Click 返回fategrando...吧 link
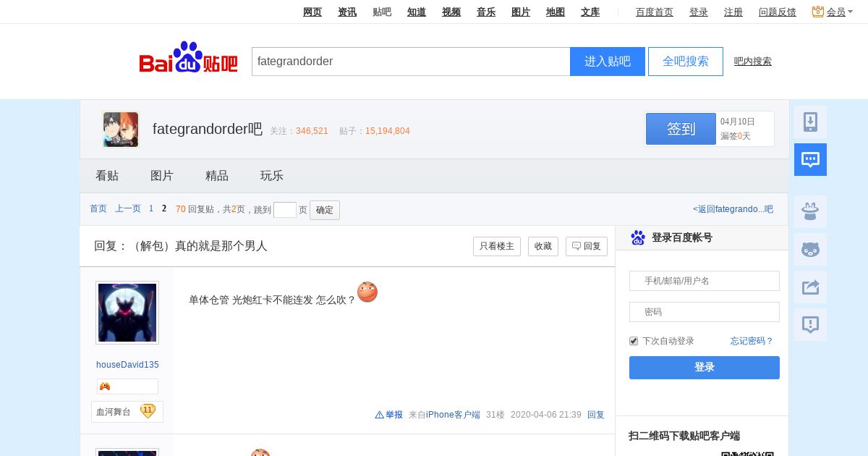The height and width of the screenshot is (456, 868). click(x=733, y=209)
